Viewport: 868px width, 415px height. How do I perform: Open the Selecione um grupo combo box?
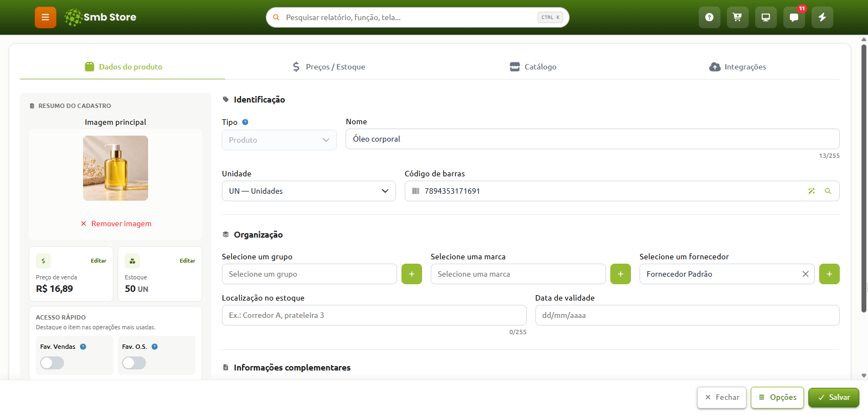309,274
